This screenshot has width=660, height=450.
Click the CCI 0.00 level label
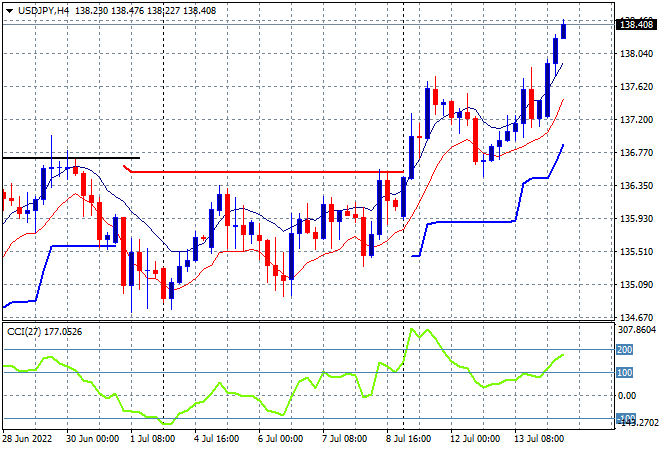tap(627, 396)
